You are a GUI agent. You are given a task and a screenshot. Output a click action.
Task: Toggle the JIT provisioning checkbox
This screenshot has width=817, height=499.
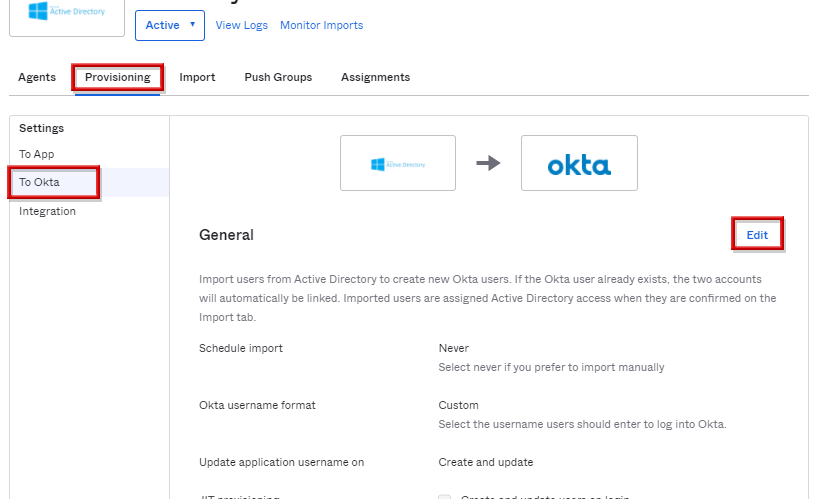445,496
